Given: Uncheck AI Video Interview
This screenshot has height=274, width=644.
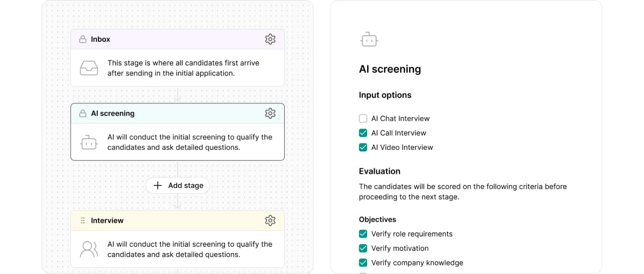Looking at the screenshot, I should [363, 147].
